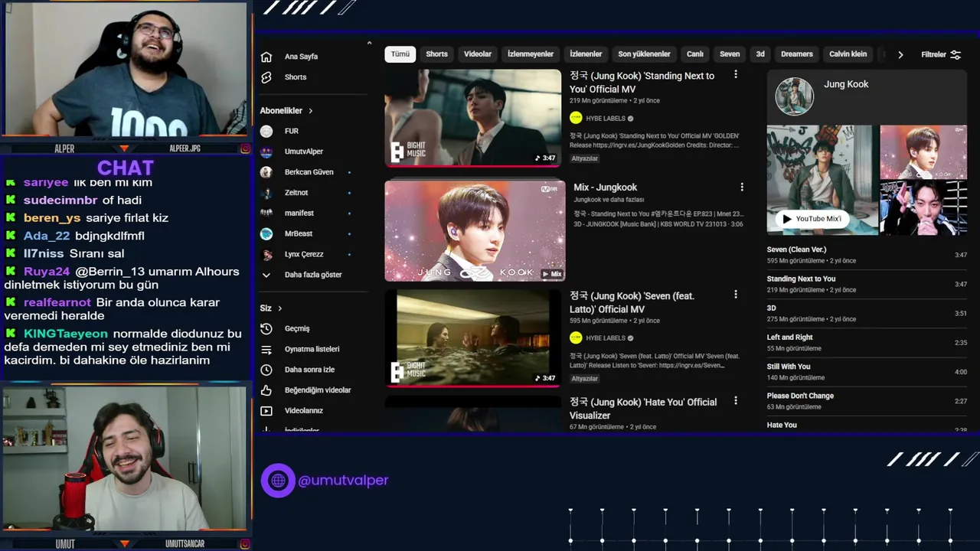This screenshot has width=980, height=551.
Task: Open Mix - Jungkook thumbnail
Action: coord(475,230)
